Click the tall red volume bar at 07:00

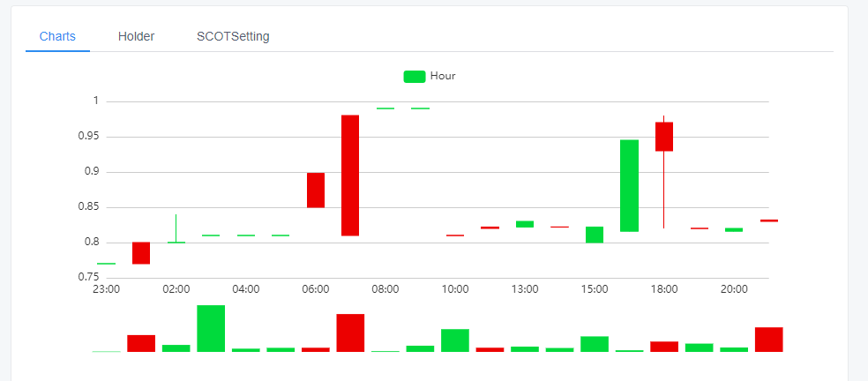350,332
